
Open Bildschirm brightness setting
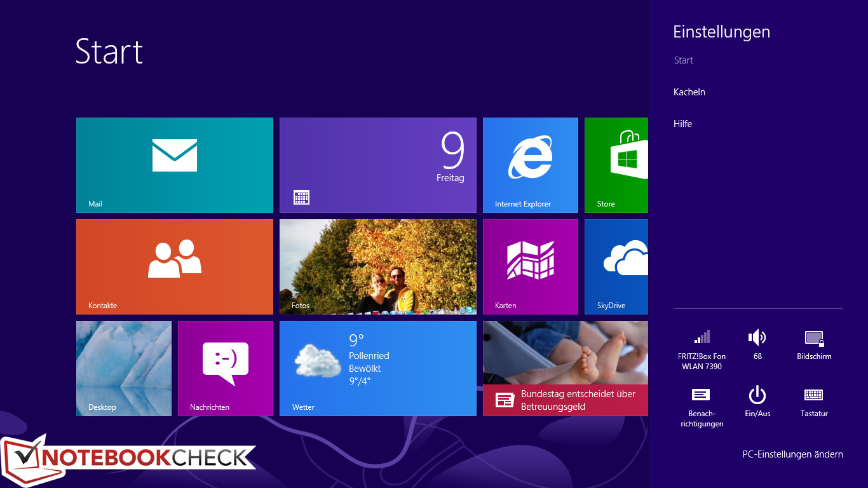814,346
